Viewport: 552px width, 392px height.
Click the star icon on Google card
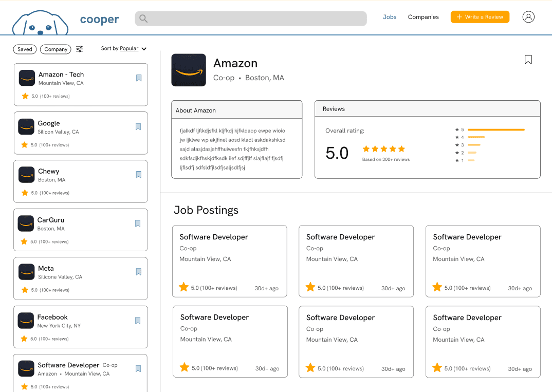(x=24, y=145)
